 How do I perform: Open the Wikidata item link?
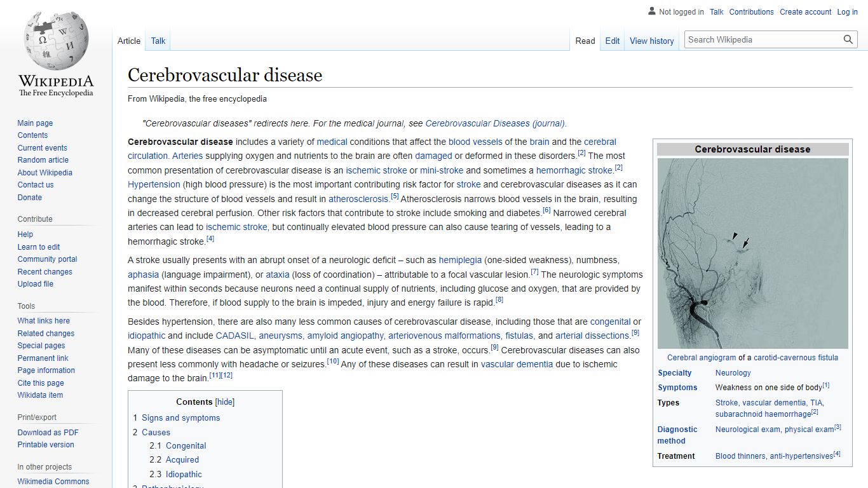click(40, 395)
